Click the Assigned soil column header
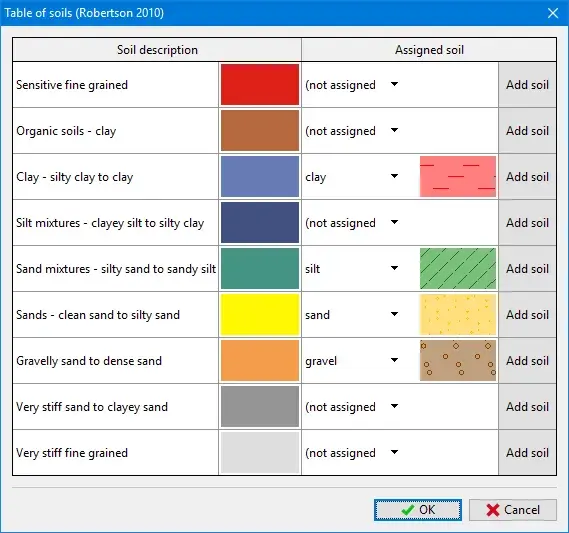This screenshot has width=569, height=533. 429,50
